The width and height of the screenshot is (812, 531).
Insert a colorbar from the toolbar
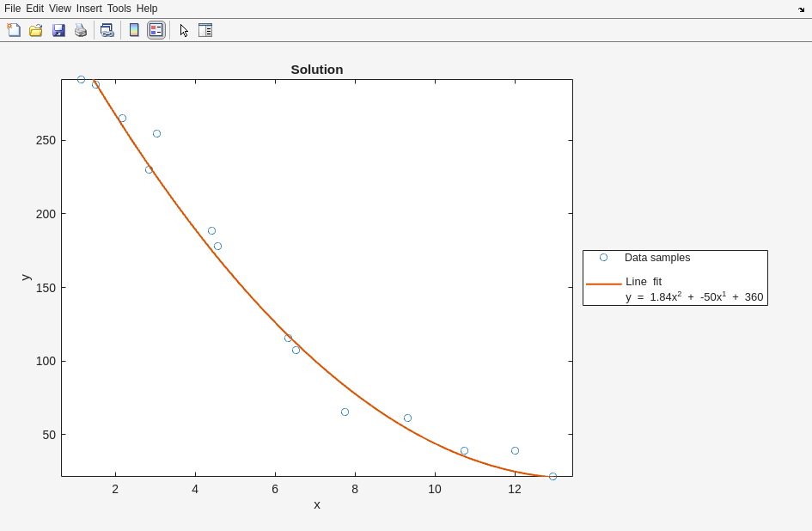(x=134, y=30)
